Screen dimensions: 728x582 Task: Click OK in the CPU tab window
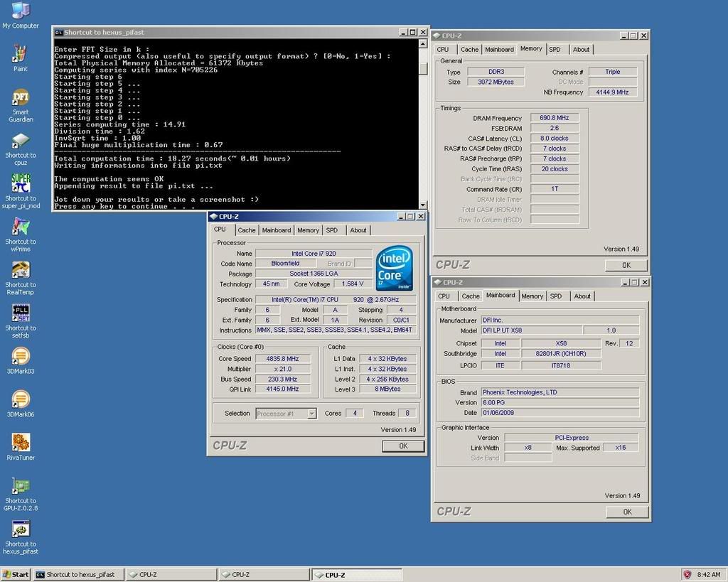(x=403, y=446)
